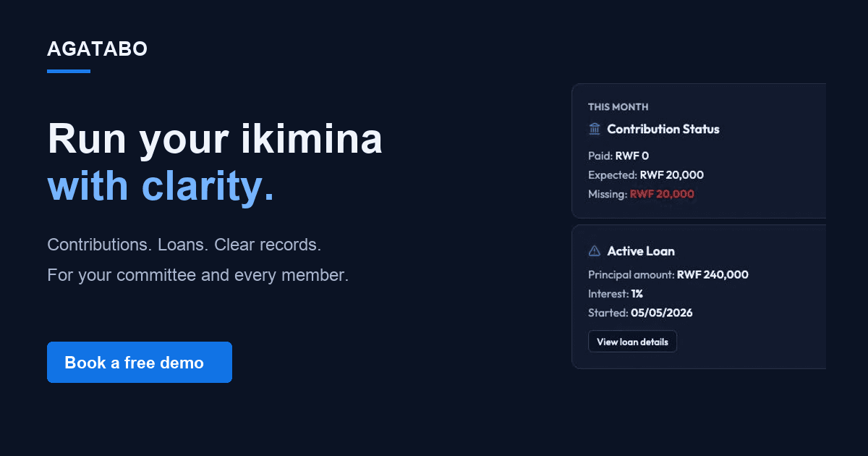Open View loan details

[x=632, y=342]
